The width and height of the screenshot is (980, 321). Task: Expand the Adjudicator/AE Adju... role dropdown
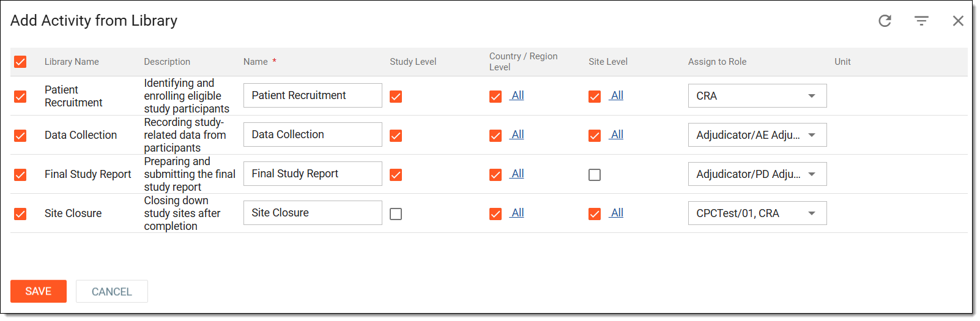tap(757, 135)
